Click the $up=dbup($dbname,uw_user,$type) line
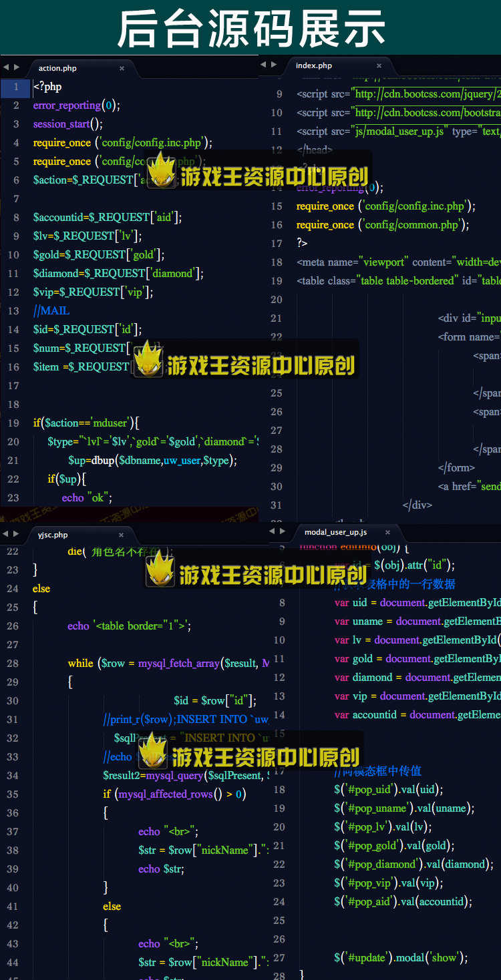 tap(153, 461)
